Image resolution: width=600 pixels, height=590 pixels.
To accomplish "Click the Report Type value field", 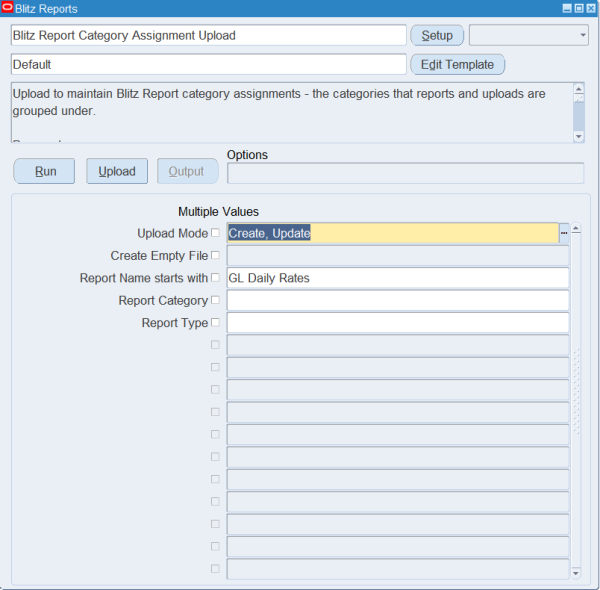I will (x=398, y=323).
